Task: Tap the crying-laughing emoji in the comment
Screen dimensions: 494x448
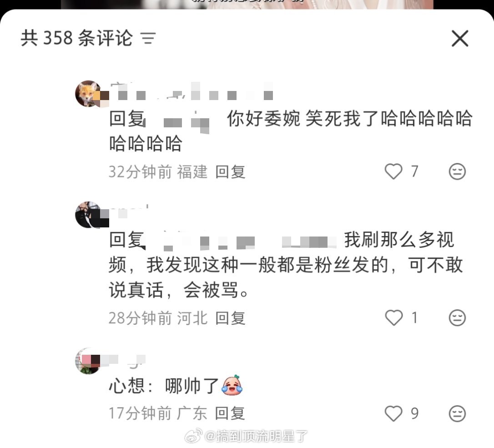Action: (x=232, y=386)
